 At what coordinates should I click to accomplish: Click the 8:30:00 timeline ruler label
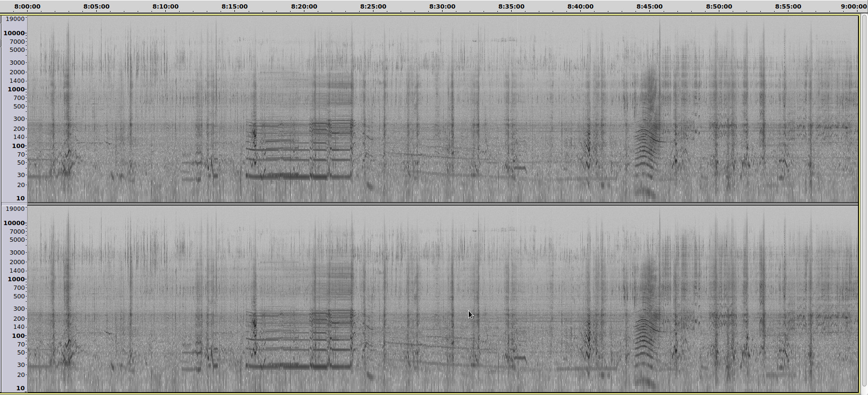(442, 7)
